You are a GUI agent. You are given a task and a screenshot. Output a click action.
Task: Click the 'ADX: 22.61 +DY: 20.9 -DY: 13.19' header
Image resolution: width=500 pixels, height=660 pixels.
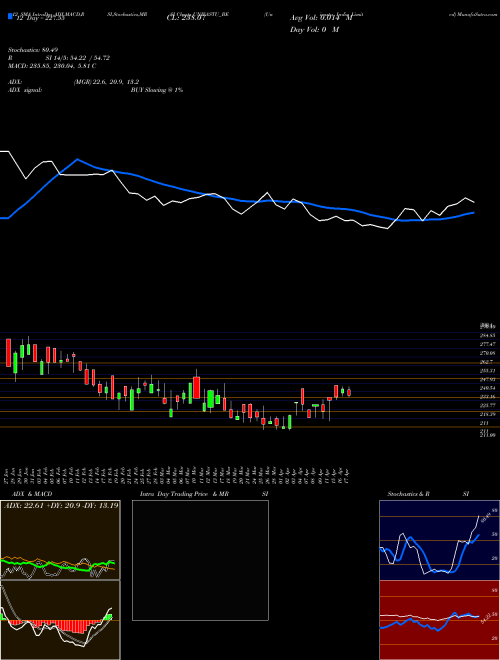pyautogui.click(x=61, y=505)
